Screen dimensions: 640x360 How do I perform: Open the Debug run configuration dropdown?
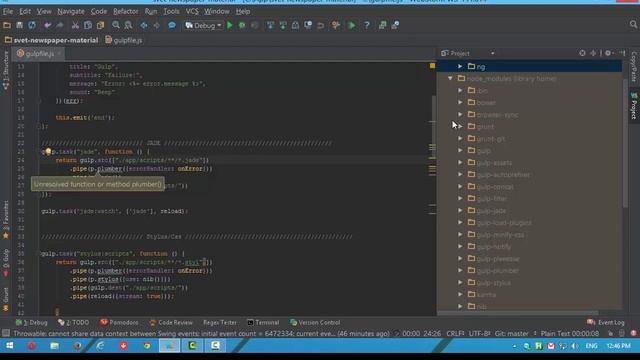click(x=203, y=25)
